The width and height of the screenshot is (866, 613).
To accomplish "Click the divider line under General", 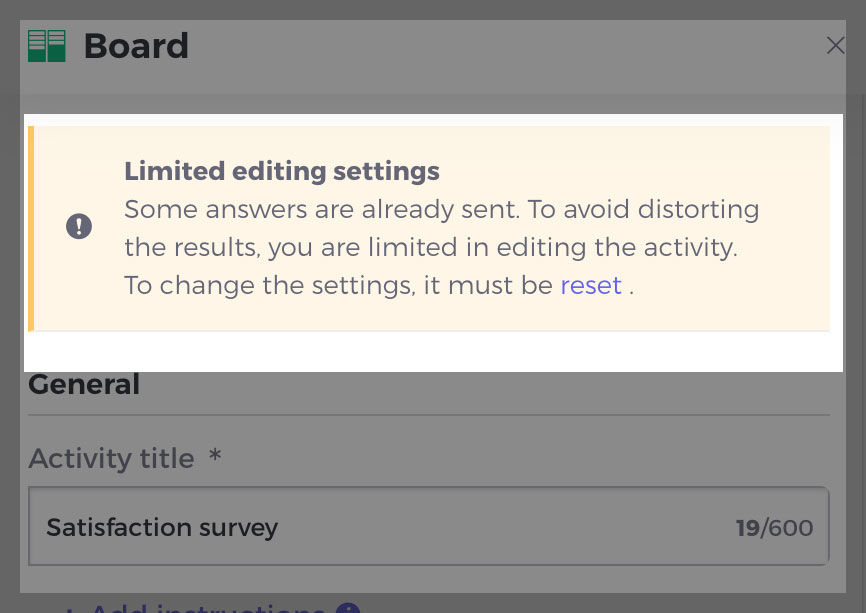I will point(429,415).
